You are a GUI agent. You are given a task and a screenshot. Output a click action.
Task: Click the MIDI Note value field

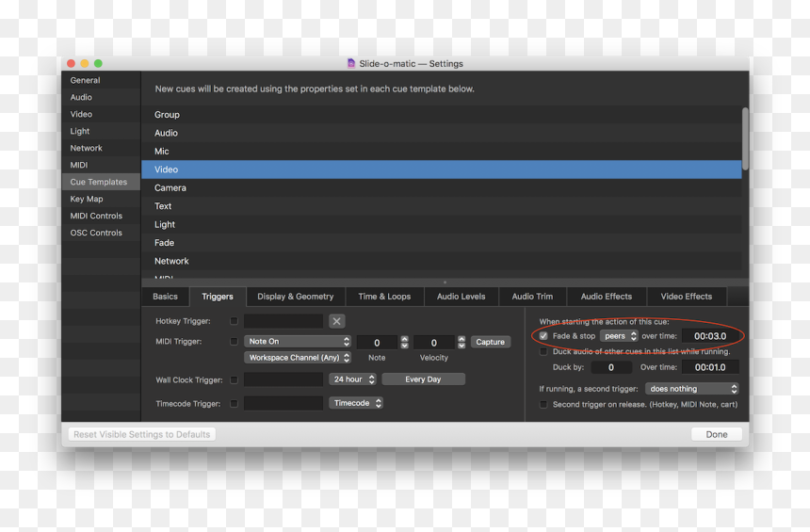click(x=377, y=343)
